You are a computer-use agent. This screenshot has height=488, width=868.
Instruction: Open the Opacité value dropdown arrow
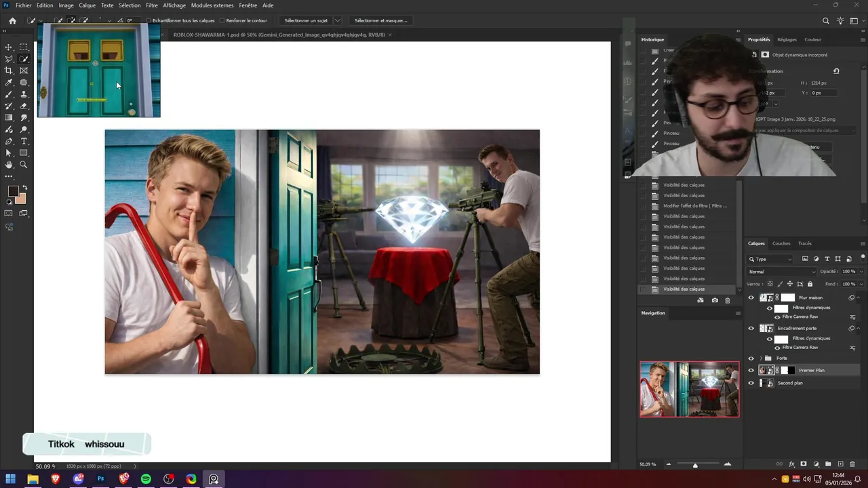coord(861,271)
